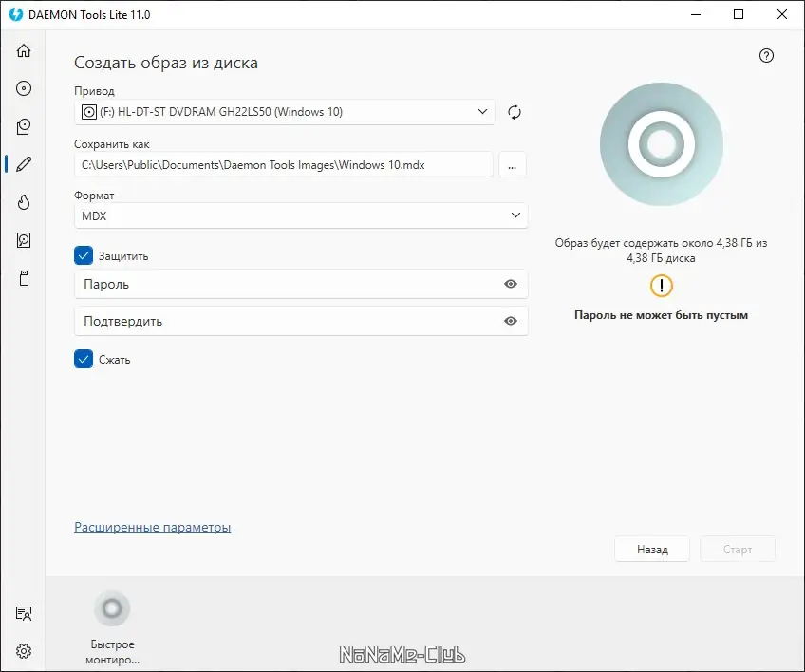Click the Быстрое монтиро... label
Viewport: 805px width, 672px height.
coord(112,651)
